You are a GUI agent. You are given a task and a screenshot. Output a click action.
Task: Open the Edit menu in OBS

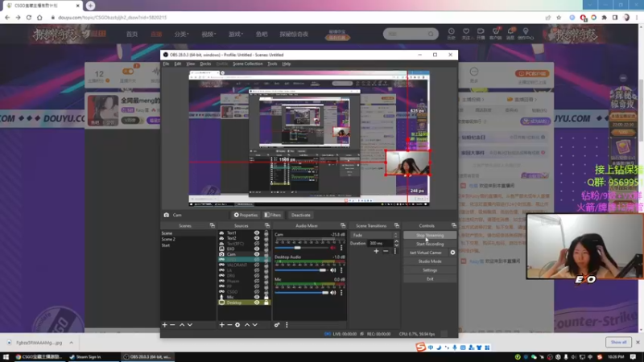(178, 64)
